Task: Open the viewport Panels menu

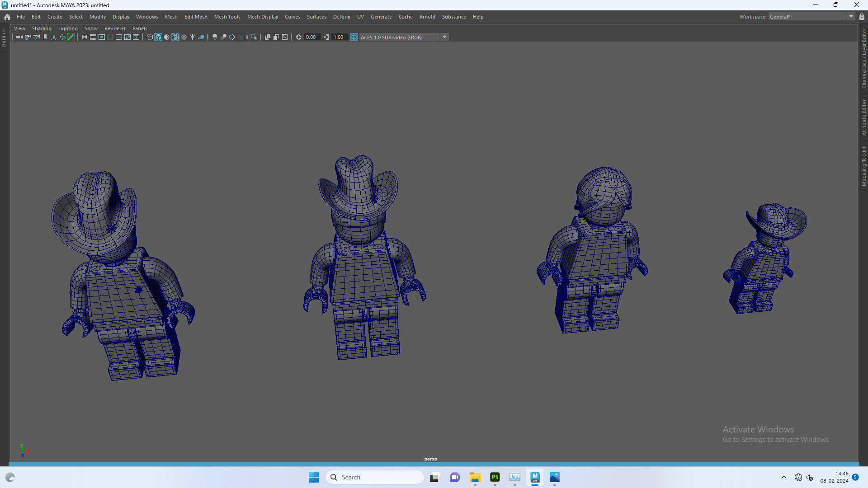Action: coord(140,28)
